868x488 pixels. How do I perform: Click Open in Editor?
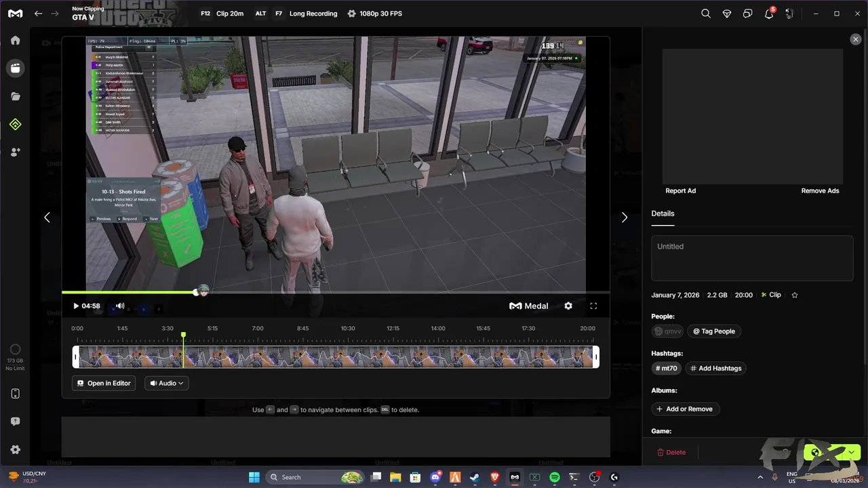coord(104,383)
